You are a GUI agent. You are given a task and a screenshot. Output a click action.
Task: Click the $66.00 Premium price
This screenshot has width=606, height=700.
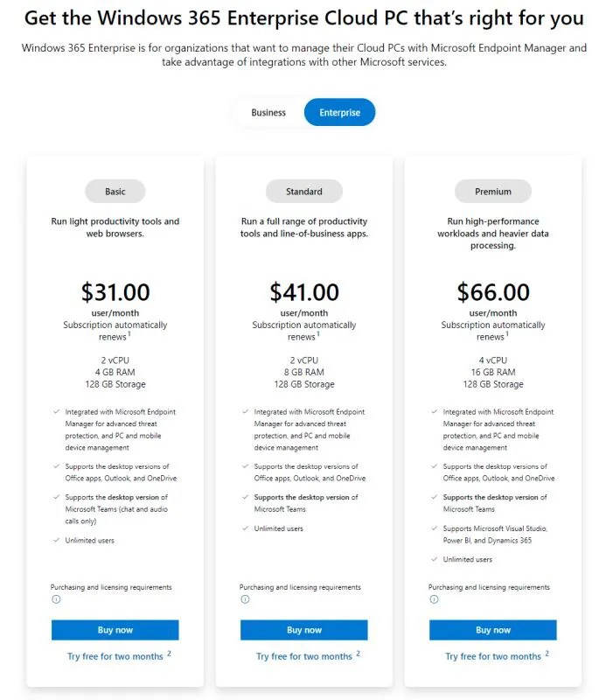(x=493, y=291)
